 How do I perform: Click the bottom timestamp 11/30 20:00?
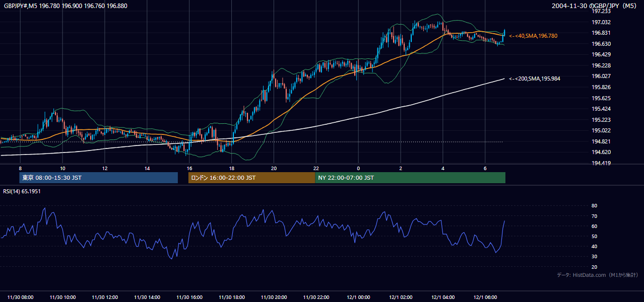click(274, 297)
